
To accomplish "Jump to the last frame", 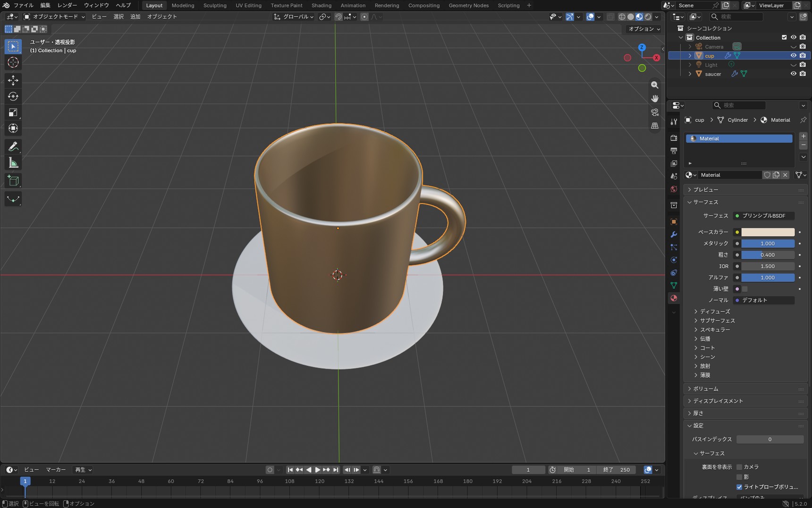I will [336, 470].
